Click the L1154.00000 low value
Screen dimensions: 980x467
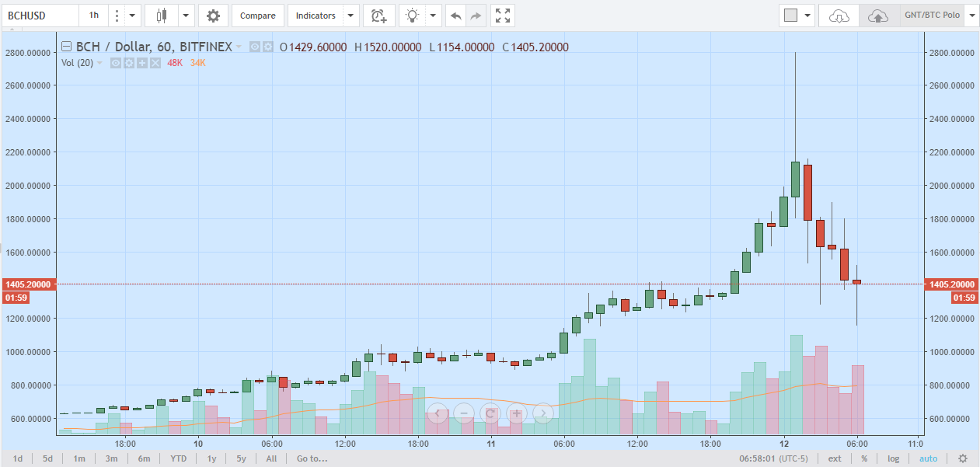point(462,47)
